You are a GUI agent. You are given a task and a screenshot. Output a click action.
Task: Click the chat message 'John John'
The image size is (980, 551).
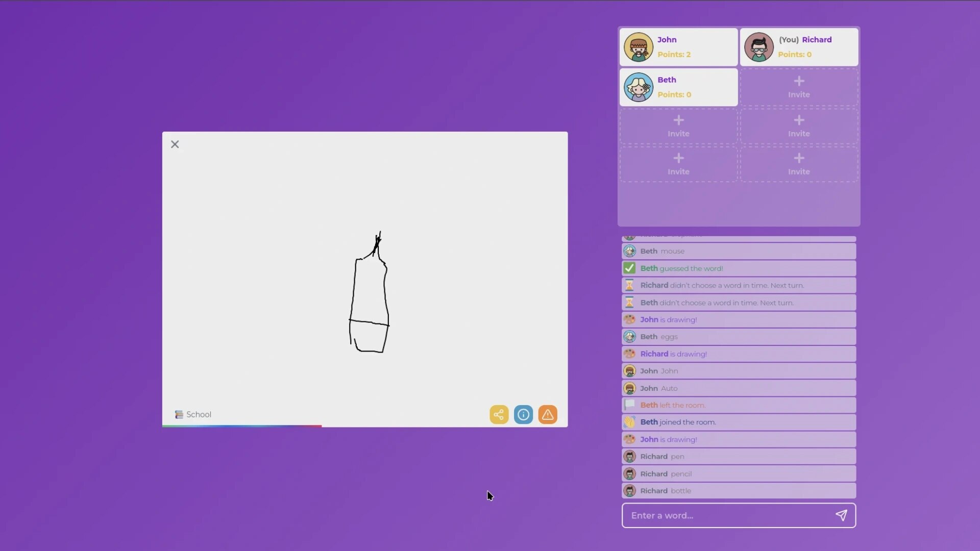[739, 371]
